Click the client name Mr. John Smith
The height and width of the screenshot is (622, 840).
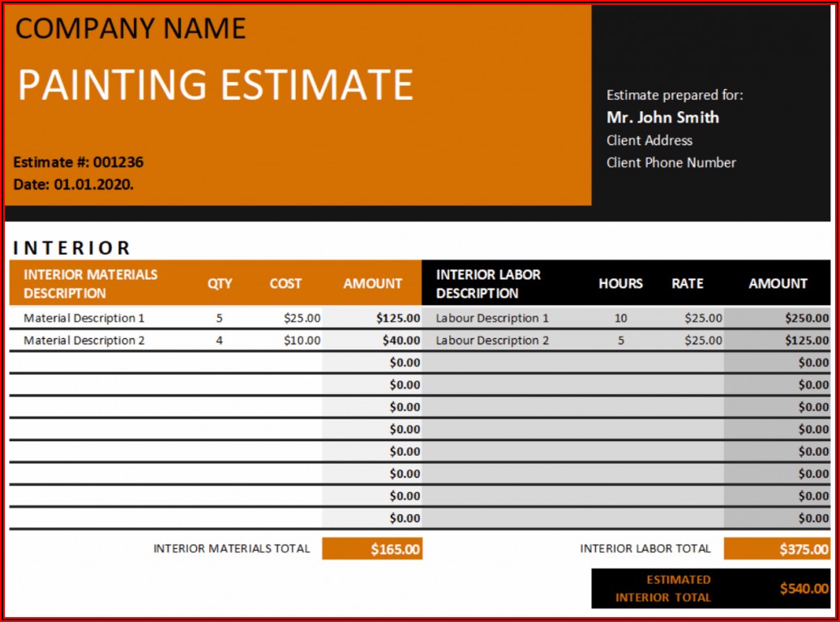662,118
